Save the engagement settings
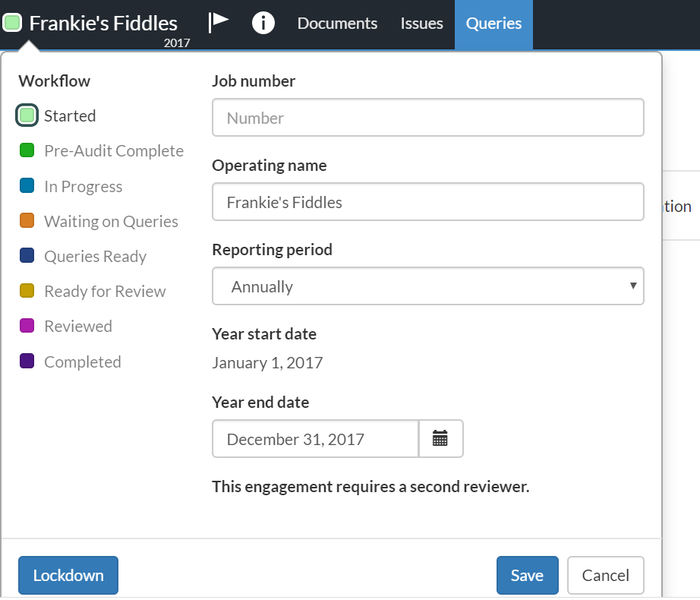Image resolution: width=700 pixels, height=600 pixels. tap(527, 575)
